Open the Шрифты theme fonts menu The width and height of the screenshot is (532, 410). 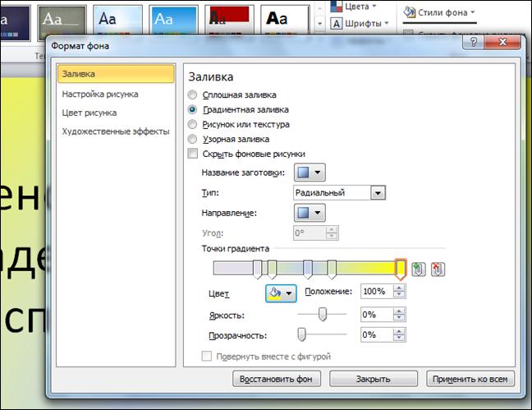click(360, 23)
